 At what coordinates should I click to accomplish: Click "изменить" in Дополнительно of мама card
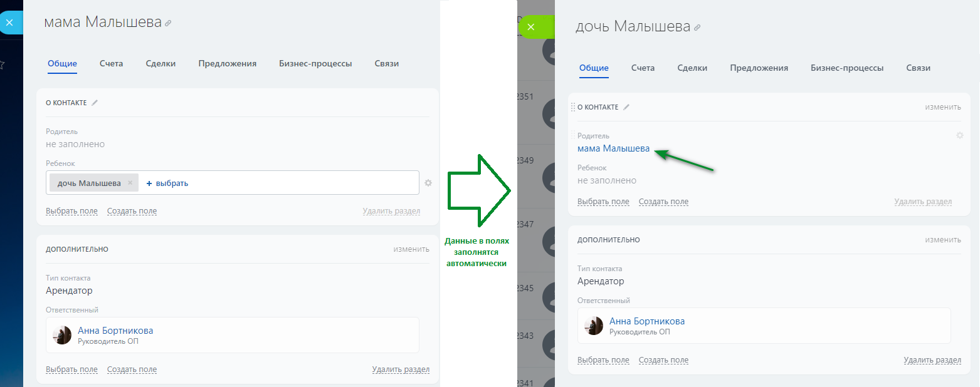411,249
